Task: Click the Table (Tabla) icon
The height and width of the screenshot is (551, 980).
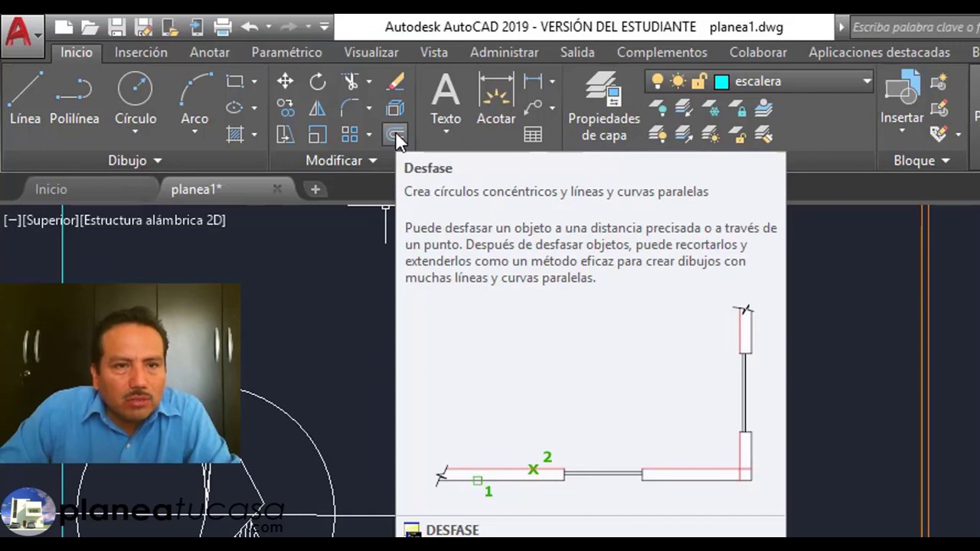Action: pyautogui.click(x=533, y=135)
